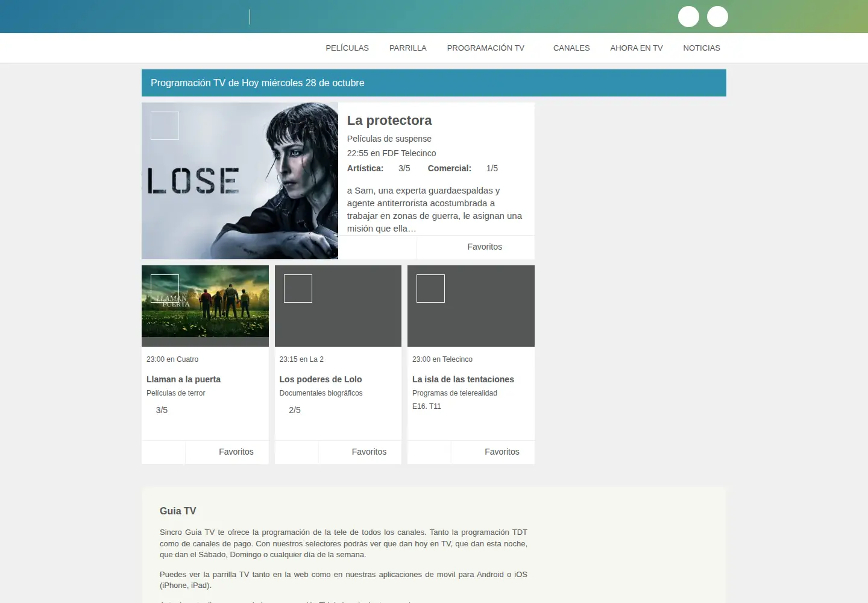This screenshot has height=603, width=868.
Task: Click the '23:15 en La 2' airing text
Action: 301,359
